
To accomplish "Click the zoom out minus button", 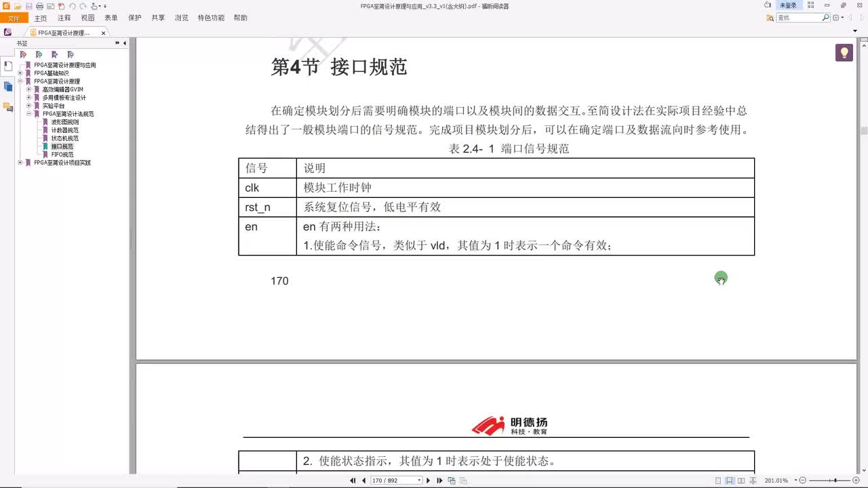I will (803, 481).
